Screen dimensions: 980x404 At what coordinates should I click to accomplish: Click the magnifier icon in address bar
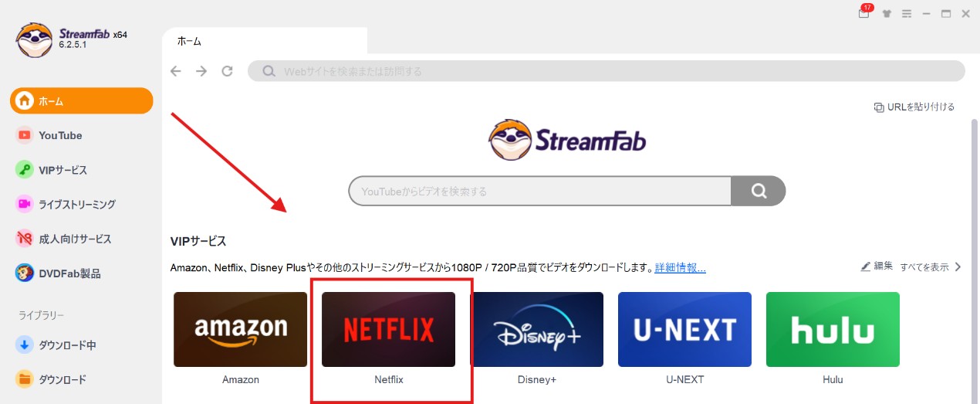[x=269, y=71]
